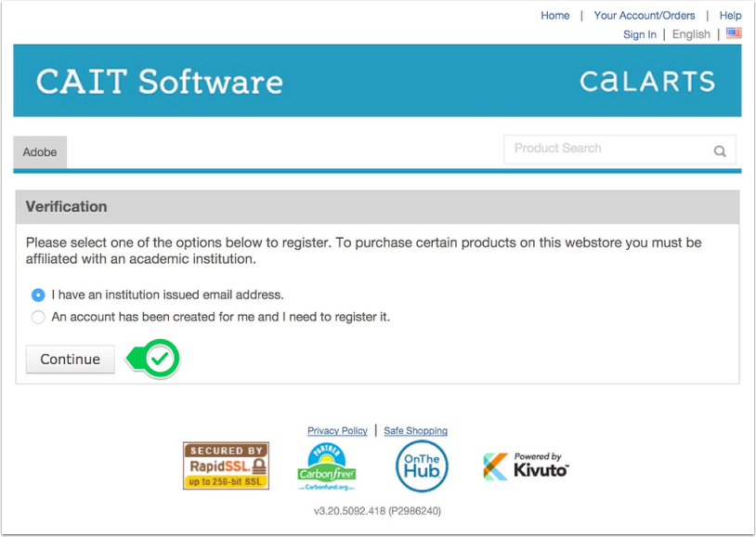Click the 'Please select one of the options' instructions
The image size is (756, 537).
click(x=363, y=251)
